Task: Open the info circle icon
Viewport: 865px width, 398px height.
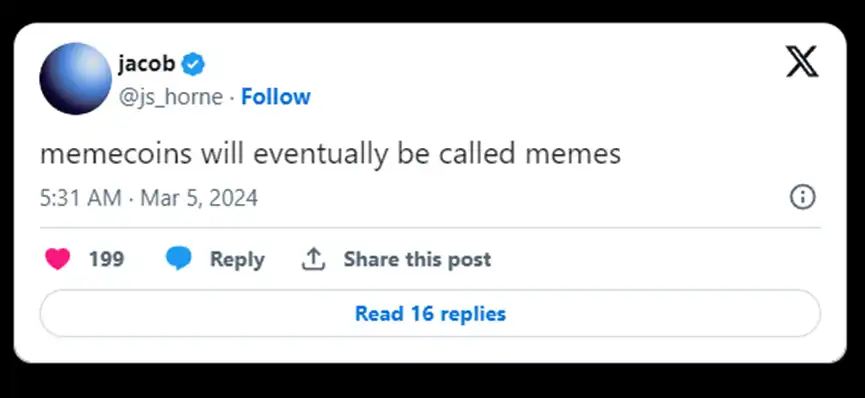Action: click(x=803, y=197)
